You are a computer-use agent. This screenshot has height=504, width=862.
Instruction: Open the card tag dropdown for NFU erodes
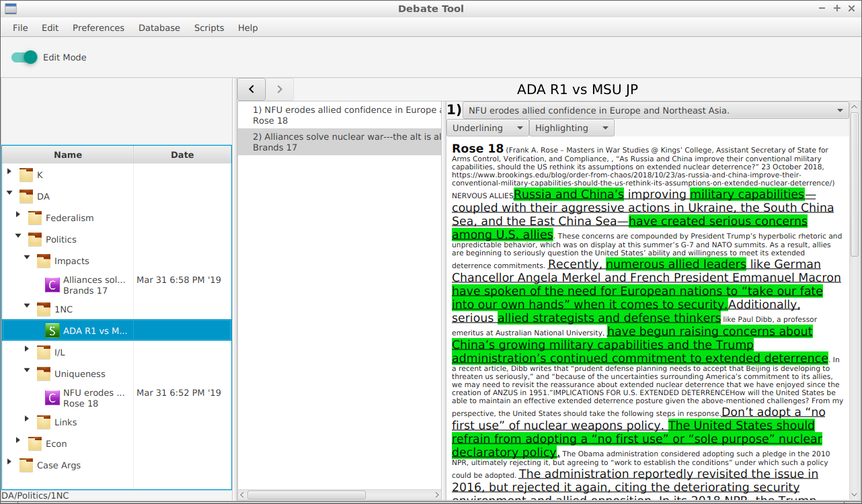[x=656, y=110]
